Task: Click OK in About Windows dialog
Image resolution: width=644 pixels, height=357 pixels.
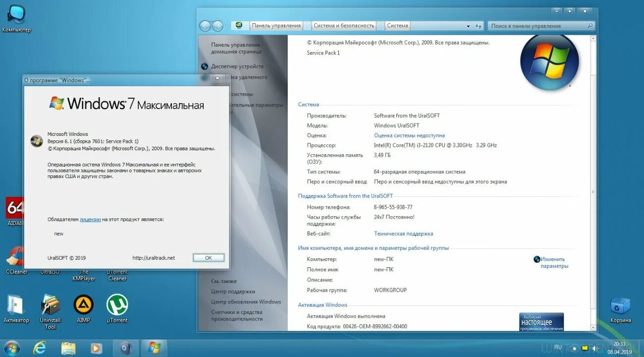Action: tap(209, 258)
